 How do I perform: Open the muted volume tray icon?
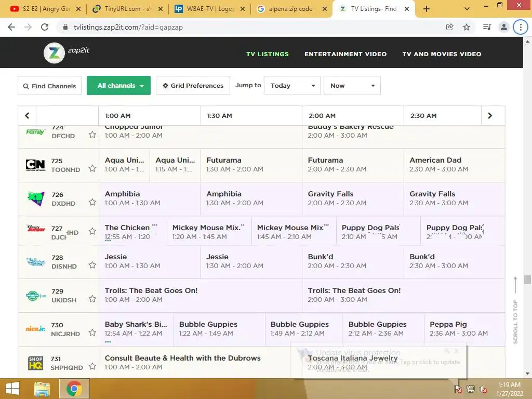pyautogui.click(x=483, y=389)
